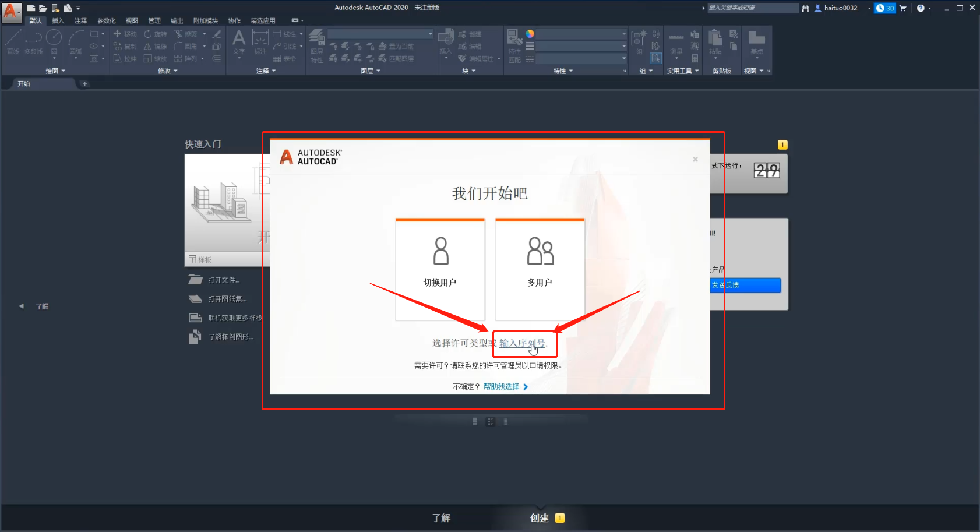980x532 pixels.
Task: Select the Array (阵列) tool
Action: 185,58
